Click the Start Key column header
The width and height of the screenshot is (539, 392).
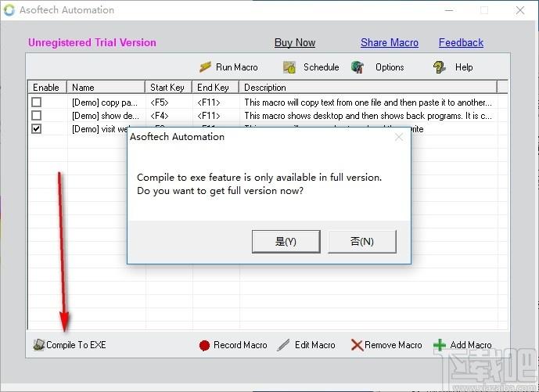tap(168, 87)
